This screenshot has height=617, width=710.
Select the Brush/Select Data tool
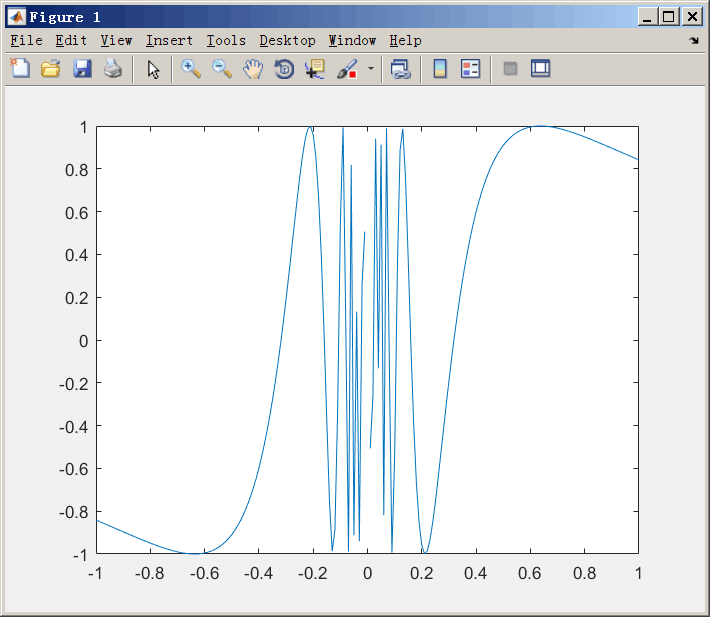coord(347,69)
